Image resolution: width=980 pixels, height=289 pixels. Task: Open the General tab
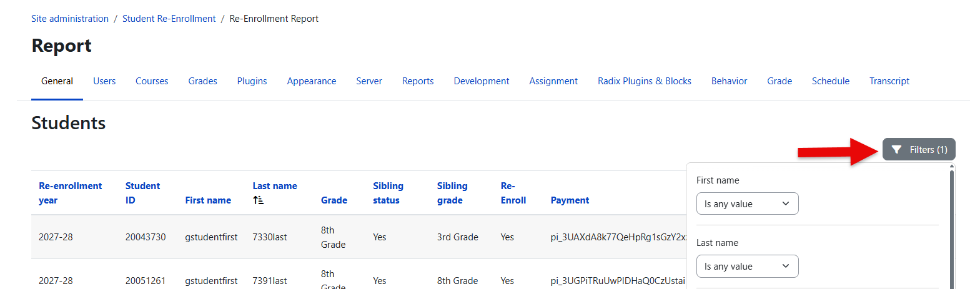[57, 81]
